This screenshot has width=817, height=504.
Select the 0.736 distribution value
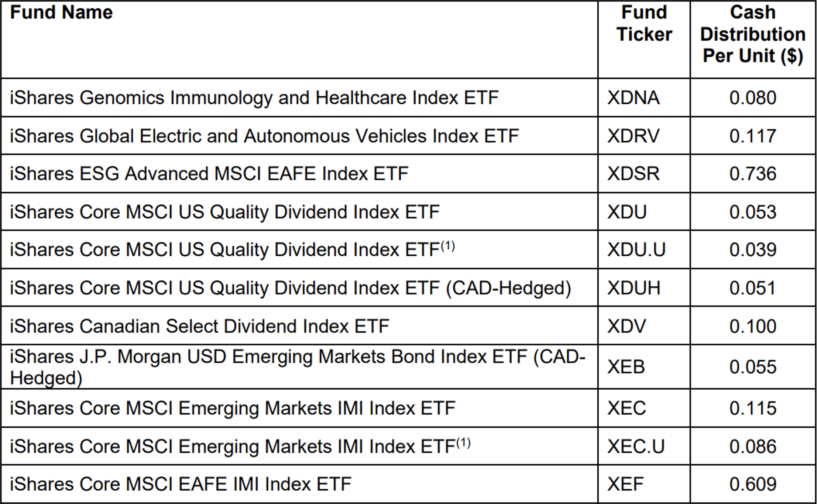pos(752,174)
